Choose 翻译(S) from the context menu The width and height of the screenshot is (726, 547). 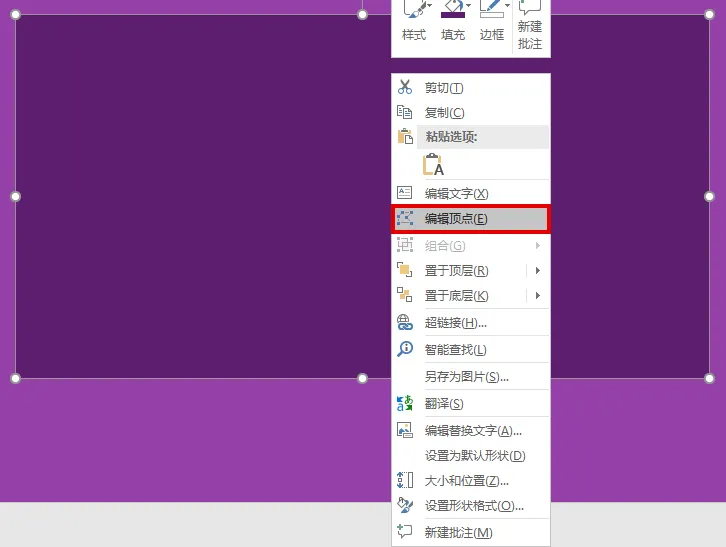click(x=471, y=404)
